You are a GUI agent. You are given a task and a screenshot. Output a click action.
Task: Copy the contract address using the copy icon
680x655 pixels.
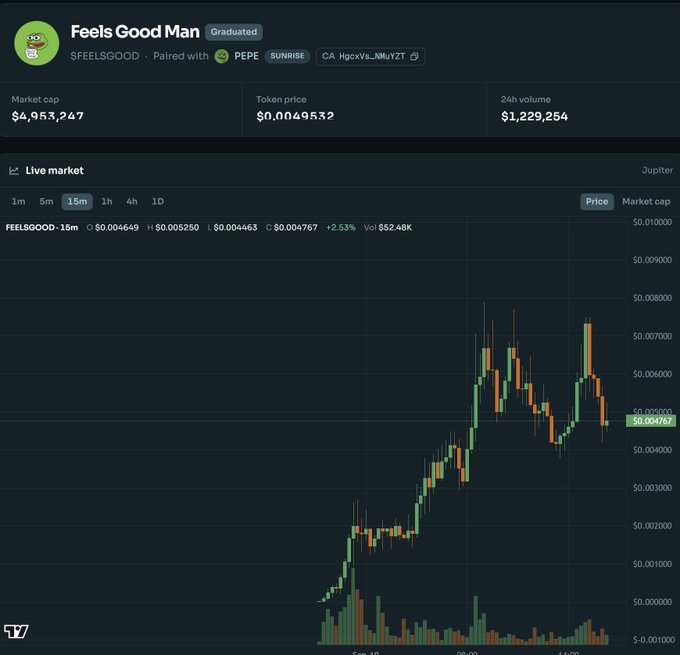pos(414,56)
